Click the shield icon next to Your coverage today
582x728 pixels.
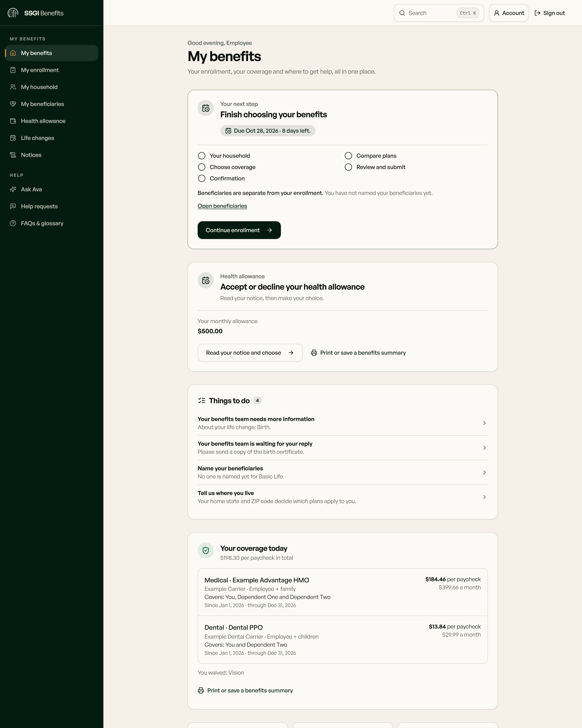pos(206,550)
